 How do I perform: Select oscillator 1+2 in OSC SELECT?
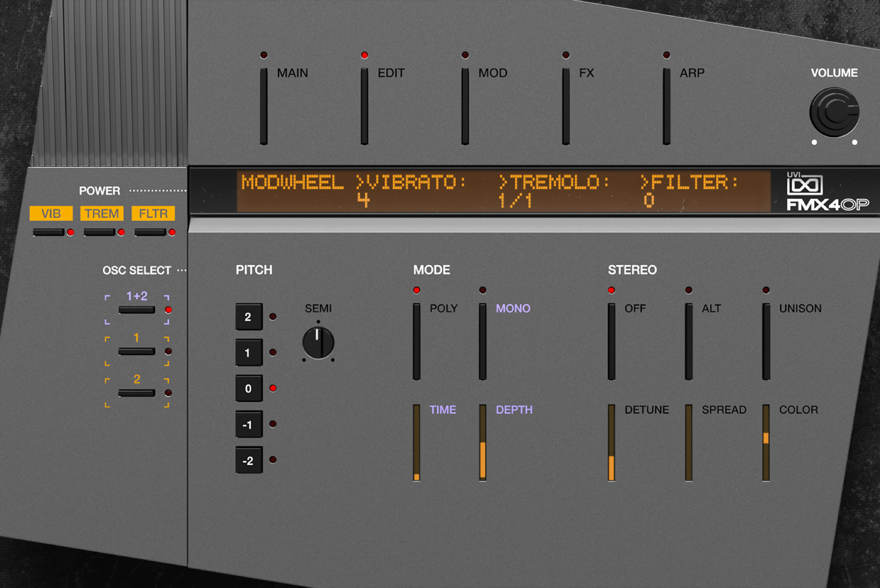(x=136, y=310)
